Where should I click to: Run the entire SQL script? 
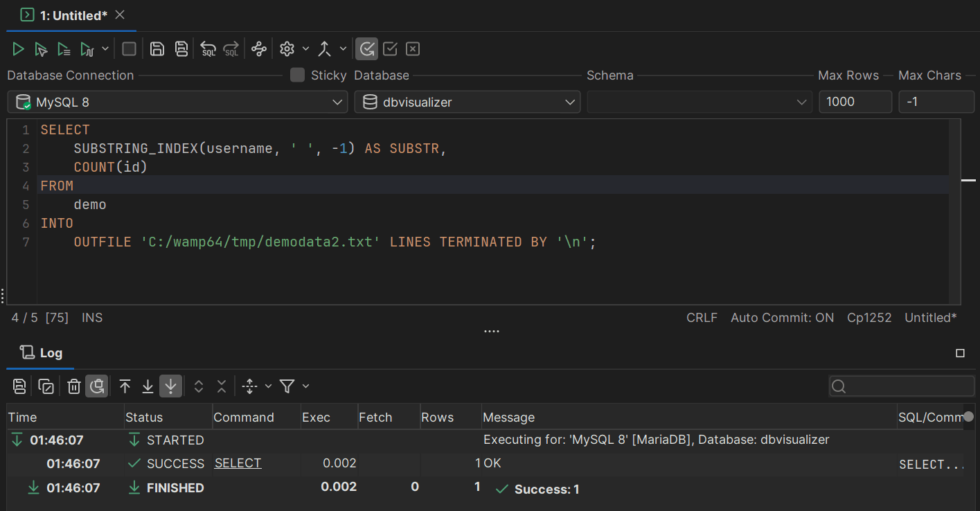point(18,48)
